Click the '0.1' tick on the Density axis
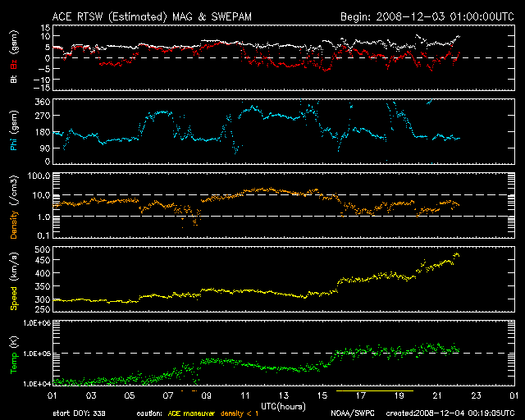Screen dimensions: 525x420 [x=43, y=235]
